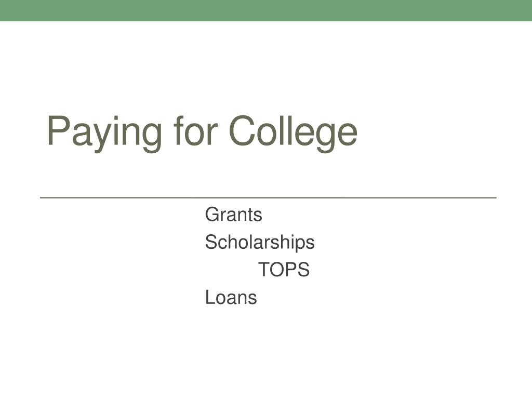
Task: Click the word "College" in the title
Action: [294, 133]
